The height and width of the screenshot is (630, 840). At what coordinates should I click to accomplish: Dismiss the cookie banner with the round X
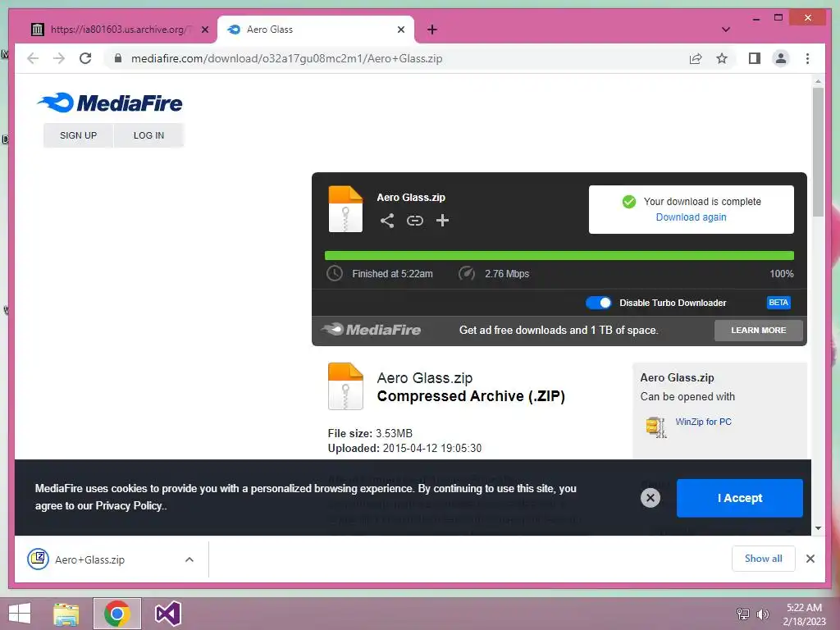[x=651, y=498]
